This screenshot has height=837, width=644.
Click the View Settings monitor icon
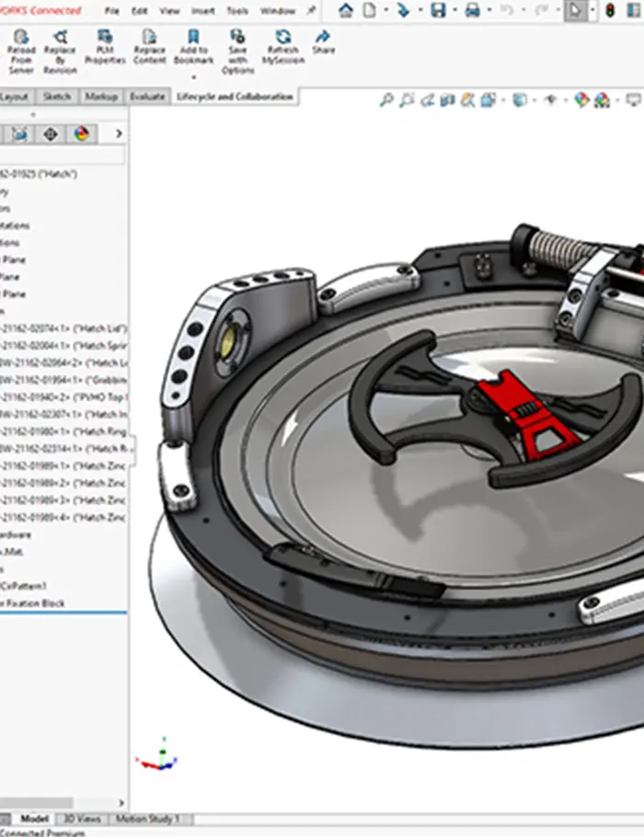click(633, 99)
